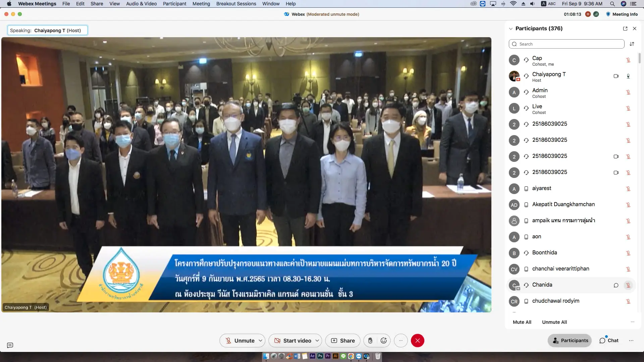The height and width of the screenshot is (362, 644).
Task: Pop out the Participants panel
Action: pos(625,28)
